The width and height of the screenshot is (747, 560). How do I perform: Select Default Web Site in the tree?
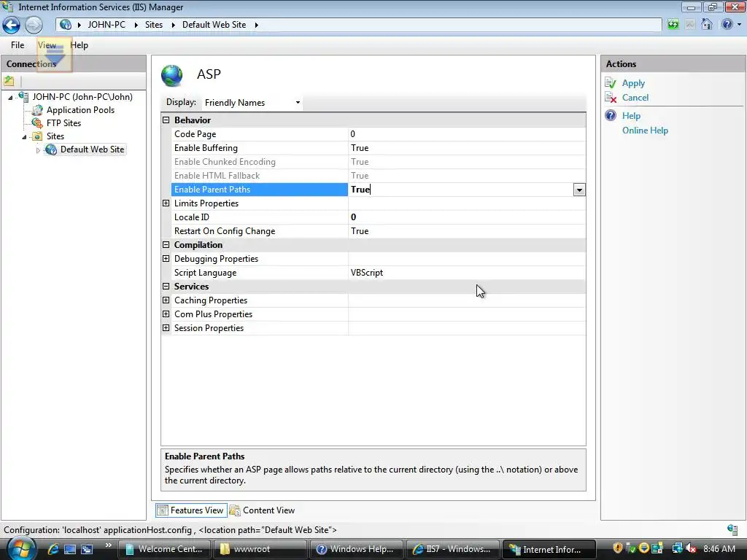(x=92, y=149)
